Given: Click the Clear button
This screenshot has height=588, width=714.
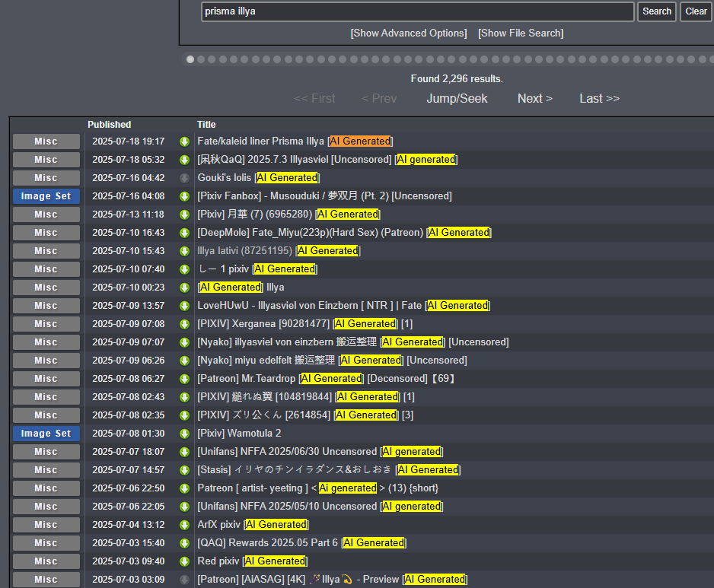Looking at the screenshot, I should click(x=696, y=11).
